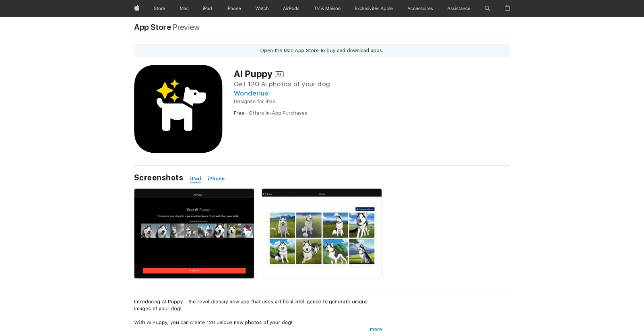644x336 pixels.
Task: Click the 'Designed for iPad' text
Action: 255,102
